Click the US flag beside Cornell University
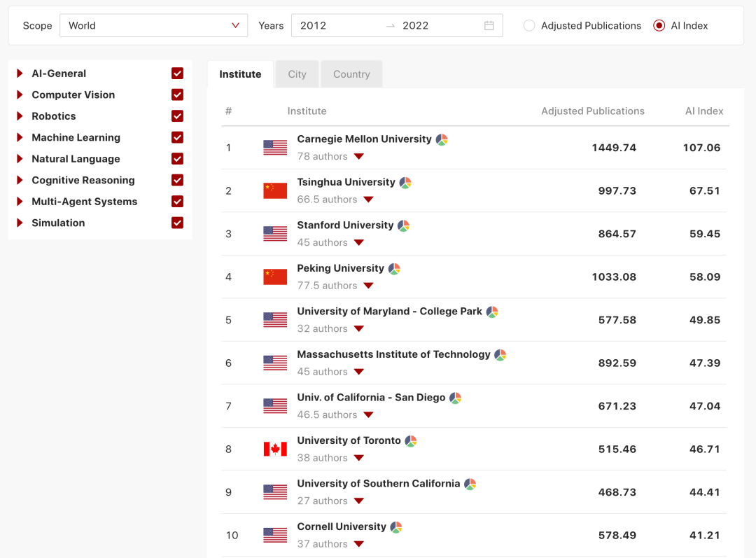 (x=275, y=536)
